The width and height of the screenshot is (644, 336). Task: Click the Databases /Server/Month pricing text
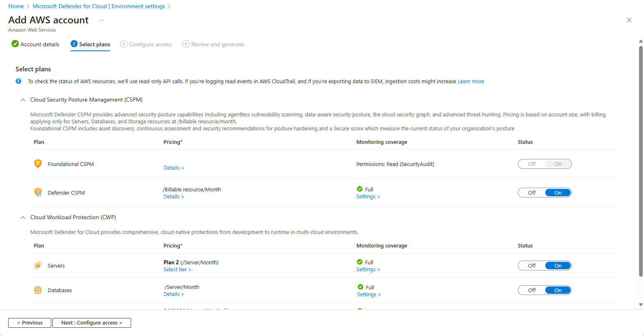pyautogui.click(x=182, y=287)
